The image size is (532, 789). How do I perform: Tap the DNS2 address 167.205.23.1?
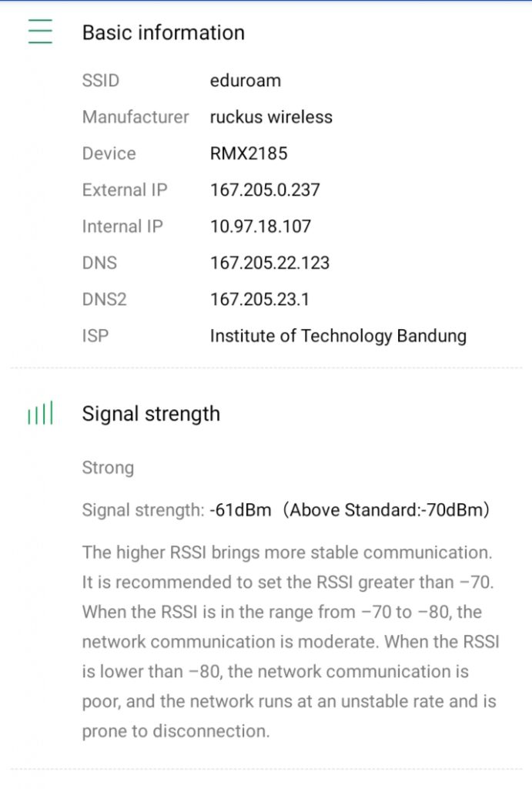point(259,299)
